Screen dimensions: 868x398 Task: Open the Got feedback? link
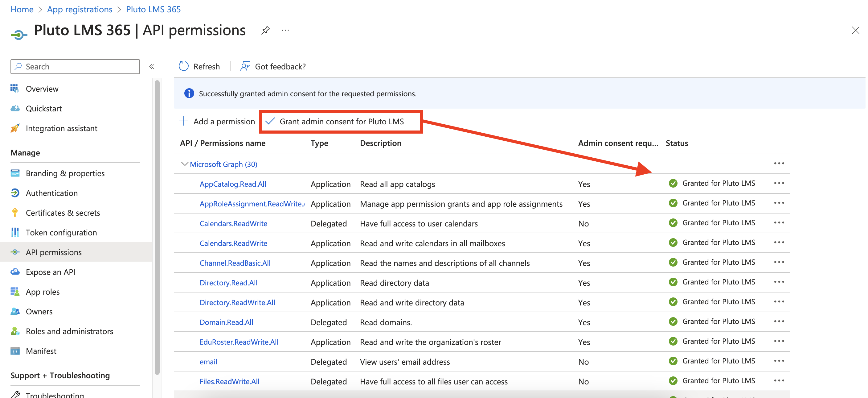(273, 66)
